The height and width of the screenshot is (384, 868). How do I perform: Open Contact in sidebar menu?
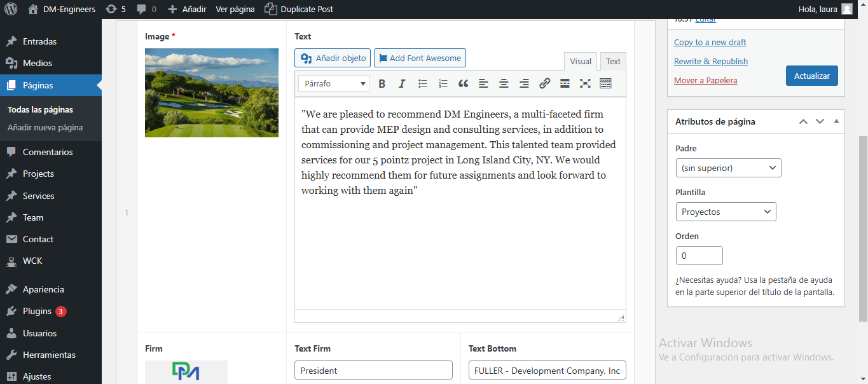(x=51, y=239)
